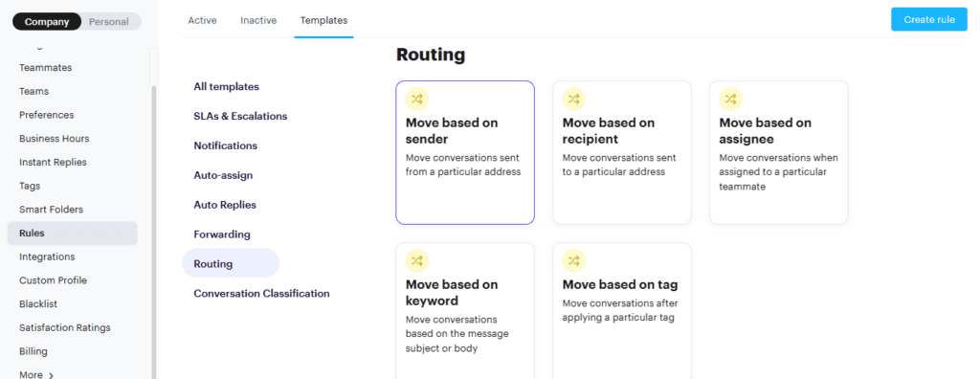Open Business Hours settings
980x379 pixels.
pos(55,138)
